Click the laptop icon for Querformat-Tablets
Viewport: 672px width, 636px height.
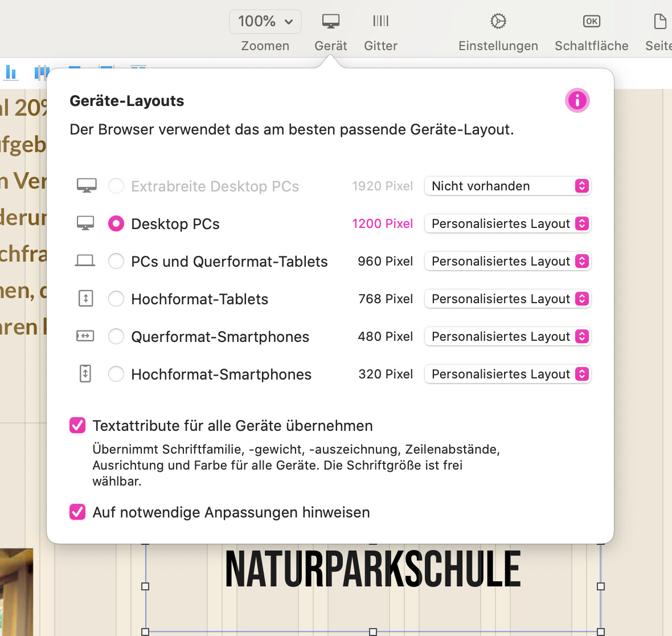coord(85,262)
